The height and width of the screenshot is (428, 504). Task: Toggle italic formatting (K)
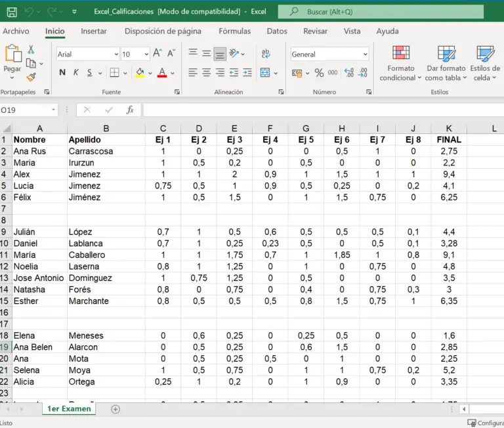(x=76, y=73)
